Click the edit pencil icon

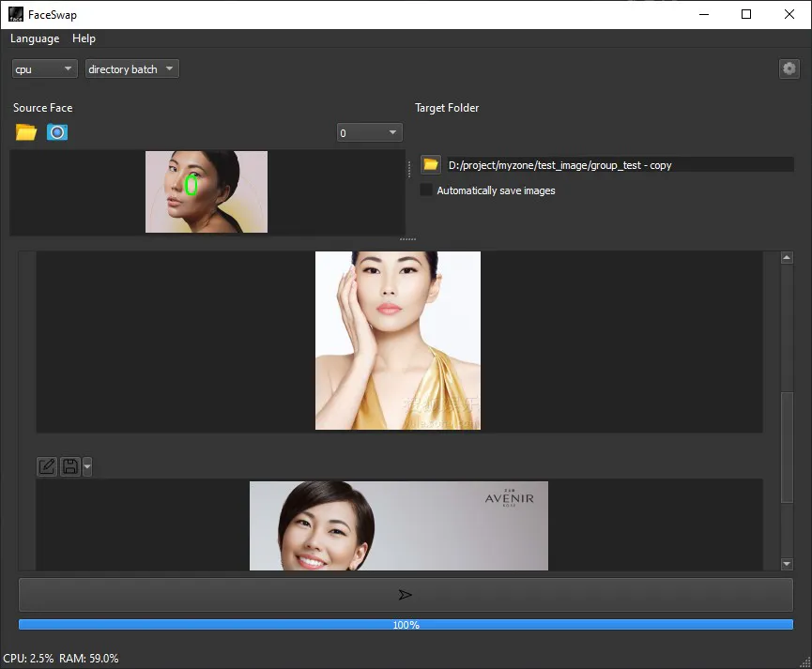click(x=47, y=466)
